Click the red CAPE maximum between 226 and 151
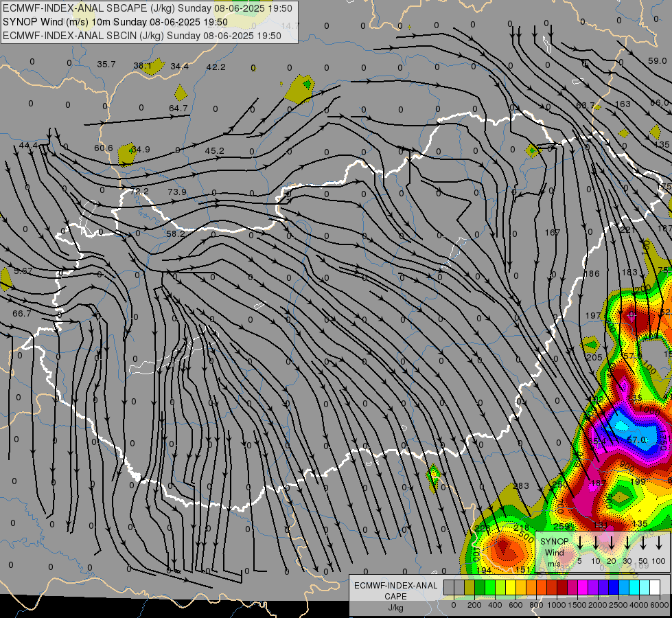This screenshot has width=672, height=618. point(503,547)
